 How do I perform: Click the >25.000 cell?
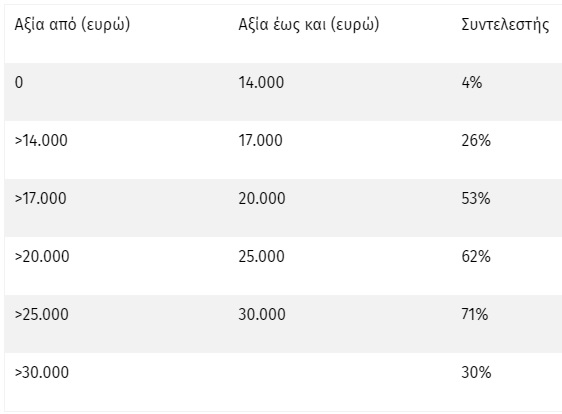42,314
